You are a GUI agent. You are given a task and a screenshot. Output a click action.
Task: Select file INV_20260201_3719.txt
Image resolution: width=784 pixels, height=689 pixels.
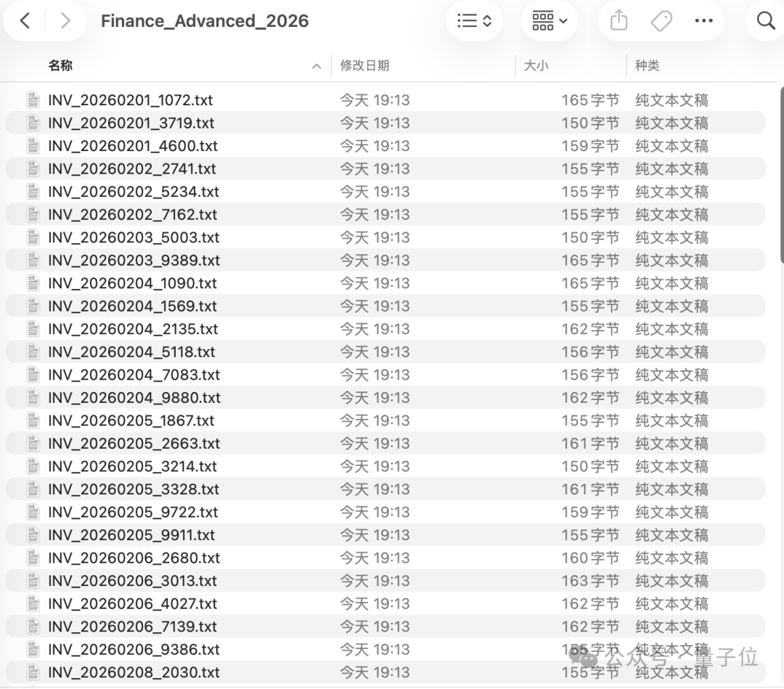click(x=385, y=123)
